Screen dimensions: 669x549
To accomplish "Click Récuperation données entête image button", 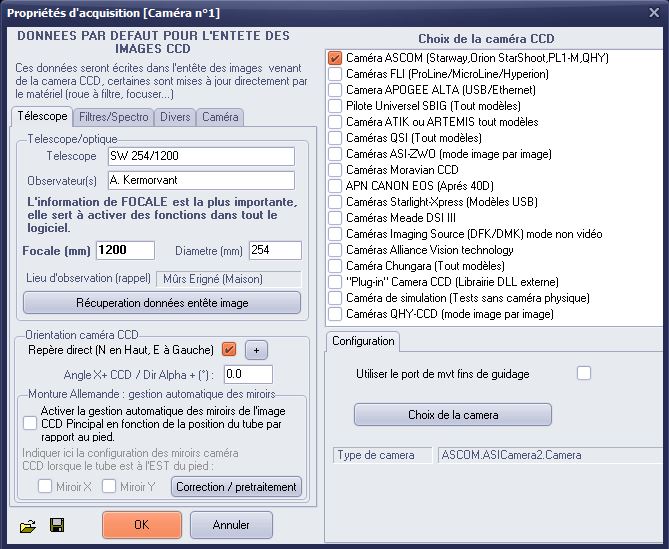I will (x=162, y=303).
